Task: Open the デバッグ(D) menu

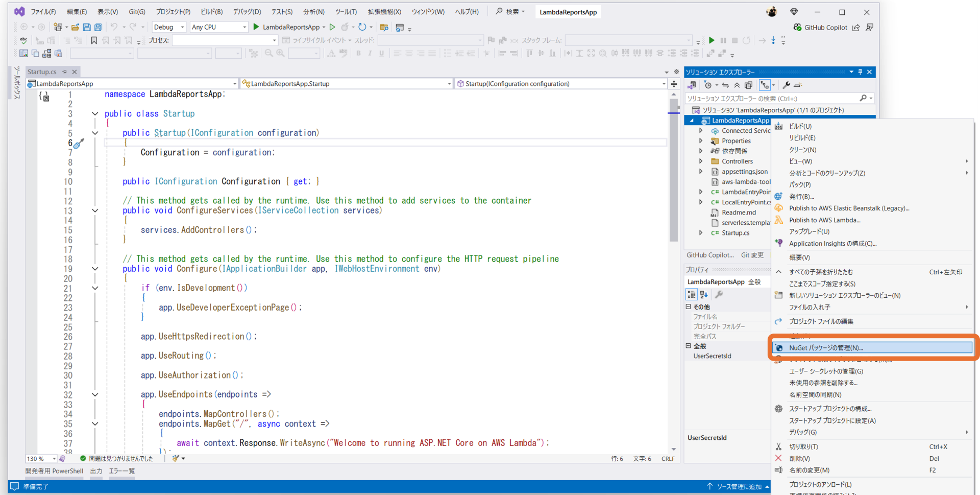Action: (x=247, y=12)
